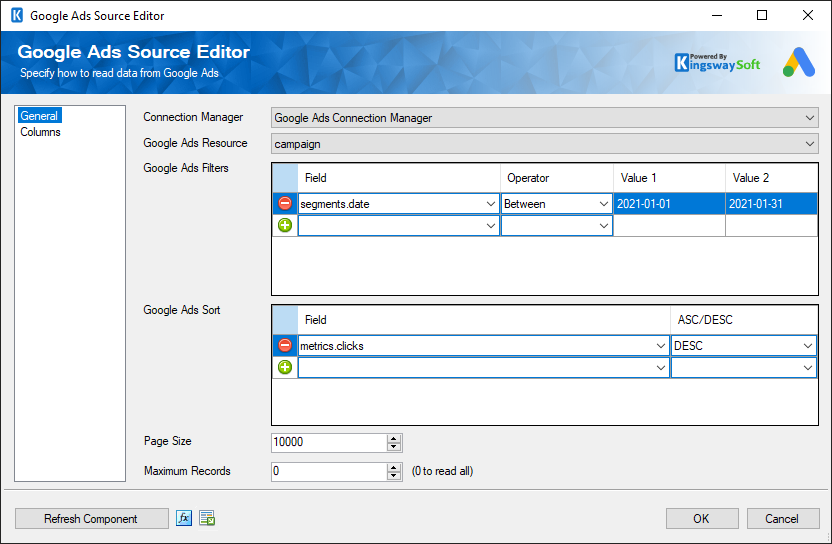This screenshot has height=544, width=832.
Task: Click the Value 1 column header
Action: (670, 178)
